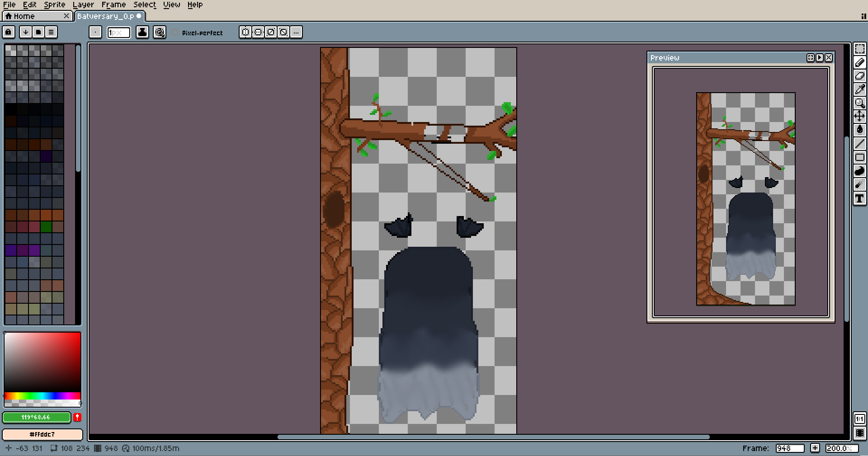Pick the Eyedropper tool

(x=859, y=89)
